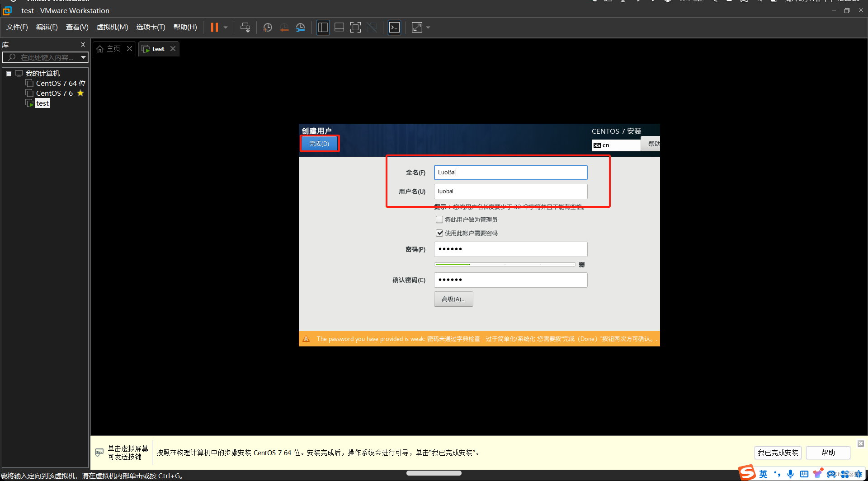Open the 虚拟机(M) menu
Image resolution: width=868 pixels, height=481 pixels.
[113, 27]
